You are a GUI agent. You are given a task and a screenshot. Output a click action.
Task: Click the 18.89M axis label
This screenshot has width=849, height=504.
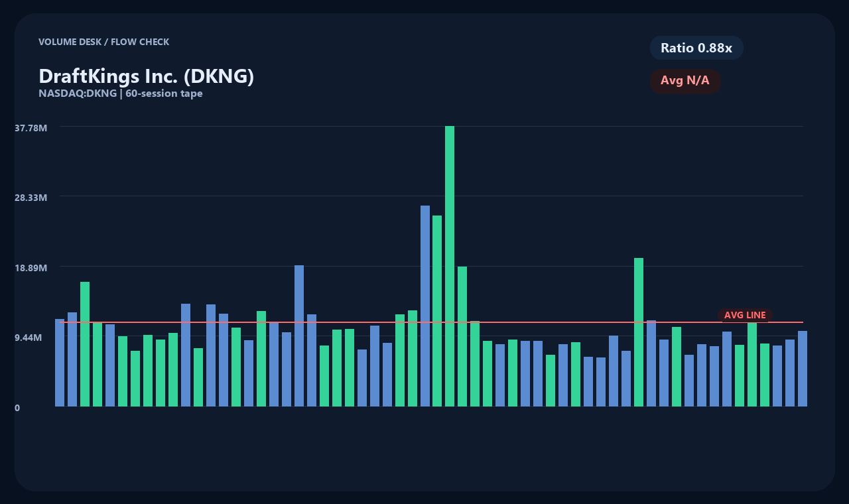tap(31, 267)
